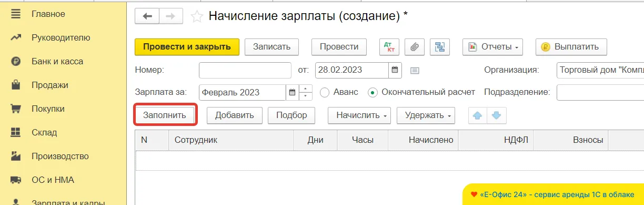Move row up with the blue arrow
This screenshot has width=644, height=205.
(478, 115)
